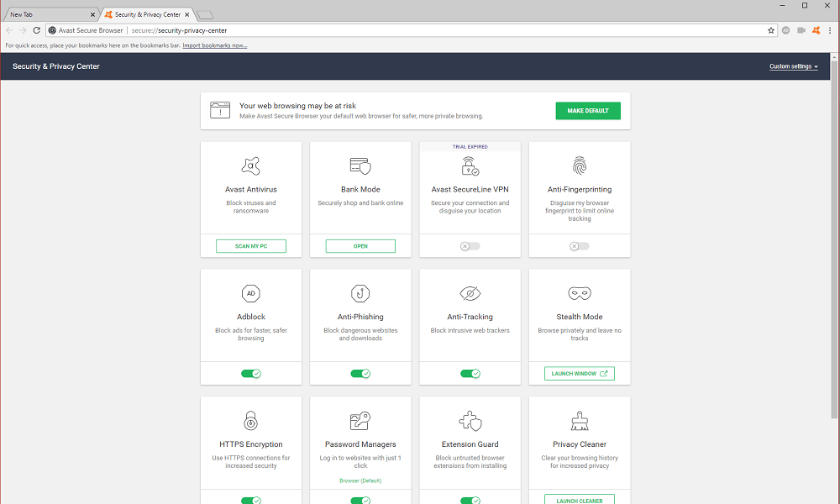Image resolution: width=840 pixels, height=504 pixels.
Task: Click the Anti-Tracking title text
Action: (470, 317)
